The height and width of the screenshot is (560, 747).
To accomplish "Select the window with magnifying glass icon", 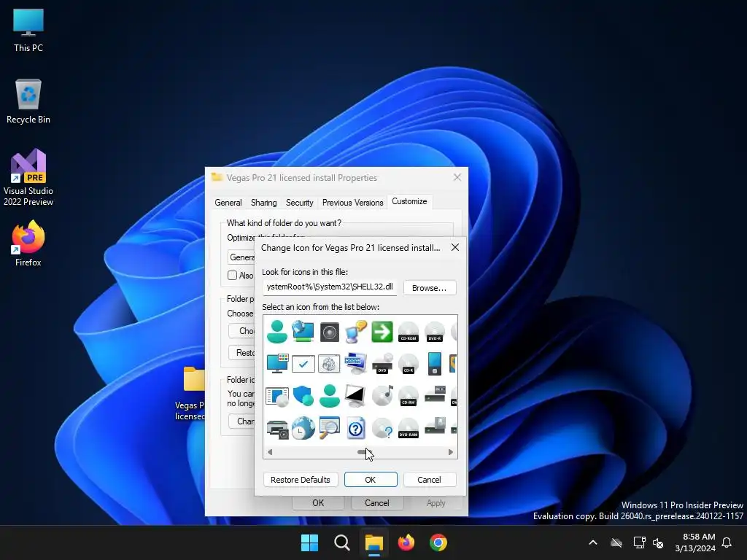I will [329, 428].
